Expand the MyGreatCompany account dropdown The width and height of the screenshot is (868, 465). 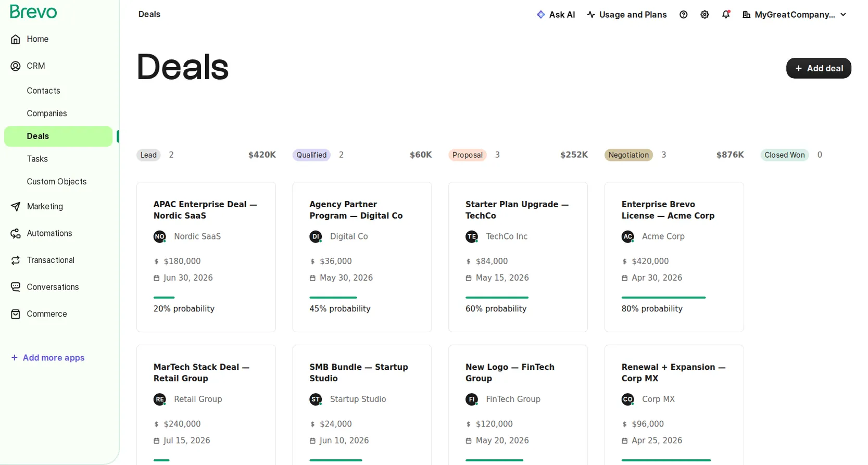tap(795, 15)
